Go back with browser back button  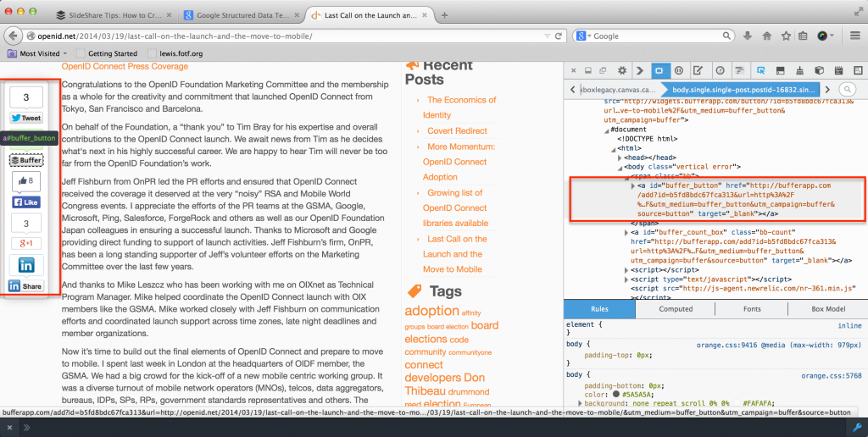click(13, 36)
